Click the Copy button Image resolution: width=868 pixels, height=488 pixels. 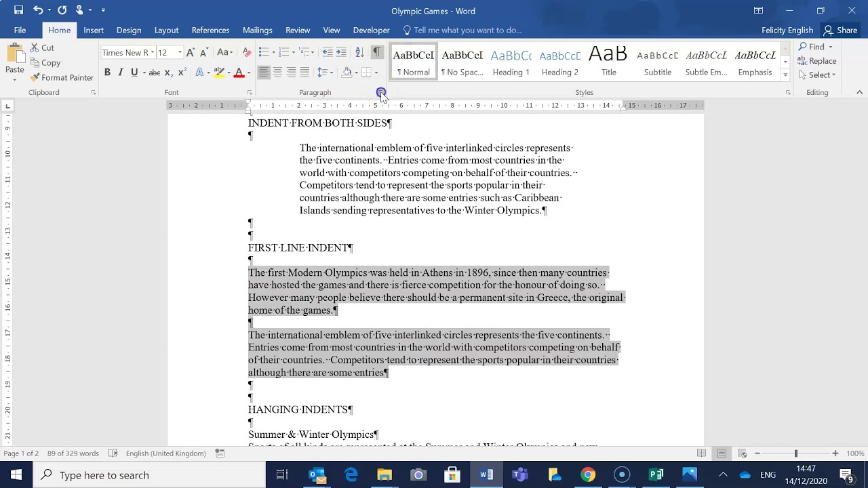pyautogui.click(x=45, y=63)
